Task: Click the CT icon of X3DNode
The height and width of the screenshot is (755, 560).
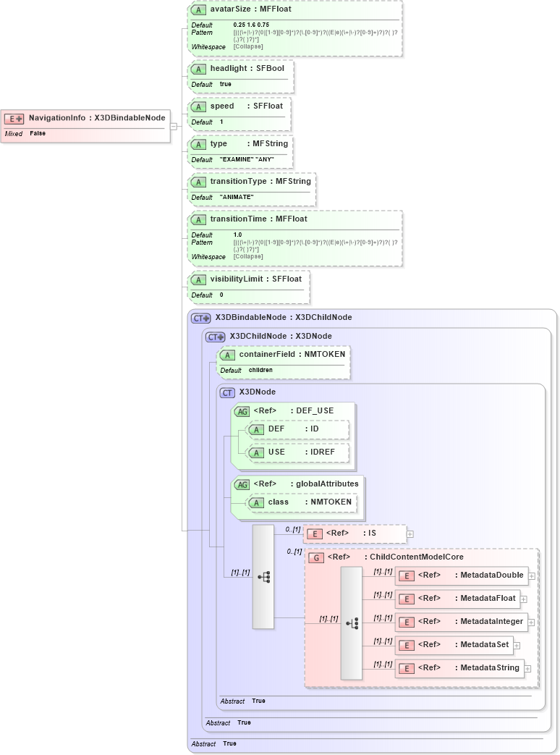Action: pos(227,393)
